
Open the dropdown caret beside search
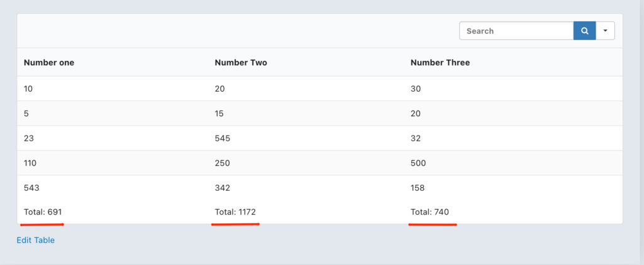[x=605, y=31]
